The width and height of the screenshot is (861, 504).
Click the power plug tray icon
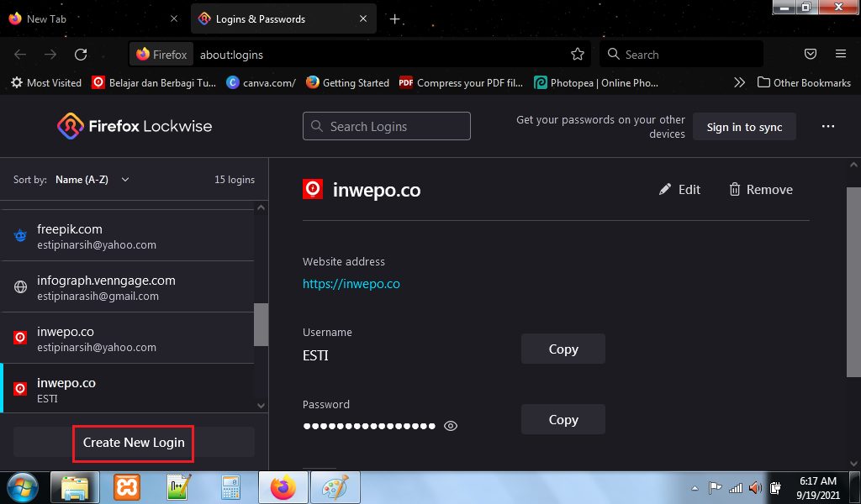[x=775, y=487]
